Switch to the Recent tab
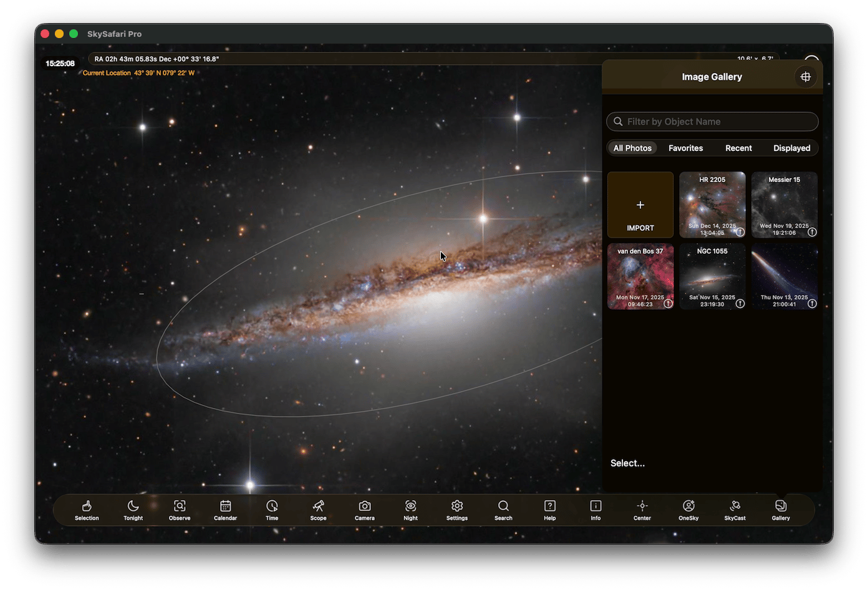Image resolution: width=868 pixels, height=590 pixels. point(738,148)
